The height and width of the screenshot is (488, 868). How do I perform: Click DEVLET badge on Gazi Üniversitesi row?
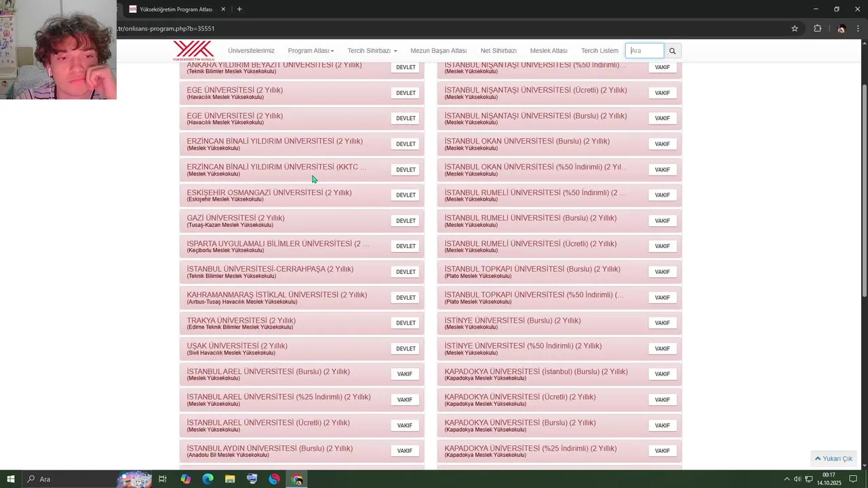[406, 221]
